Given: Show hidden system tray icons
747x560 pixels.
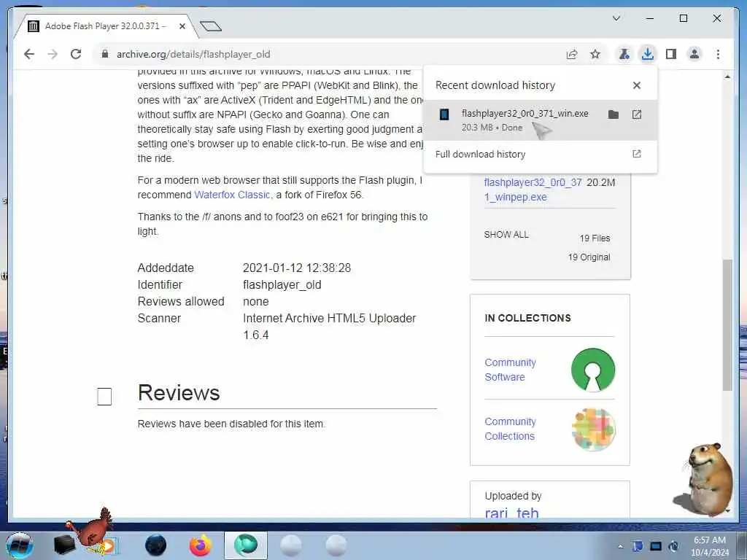Looking at the screenshot, I should click(620, 547).
